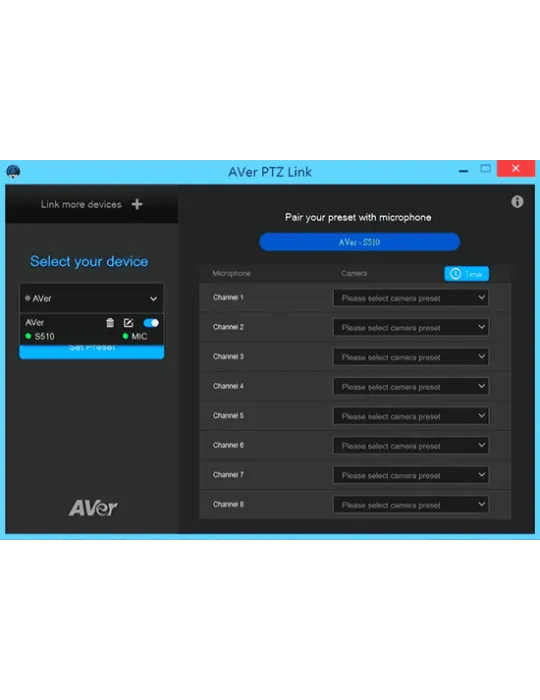Click the Channel 1 label
Screen dimensions: 540x700
pos(228,297)
